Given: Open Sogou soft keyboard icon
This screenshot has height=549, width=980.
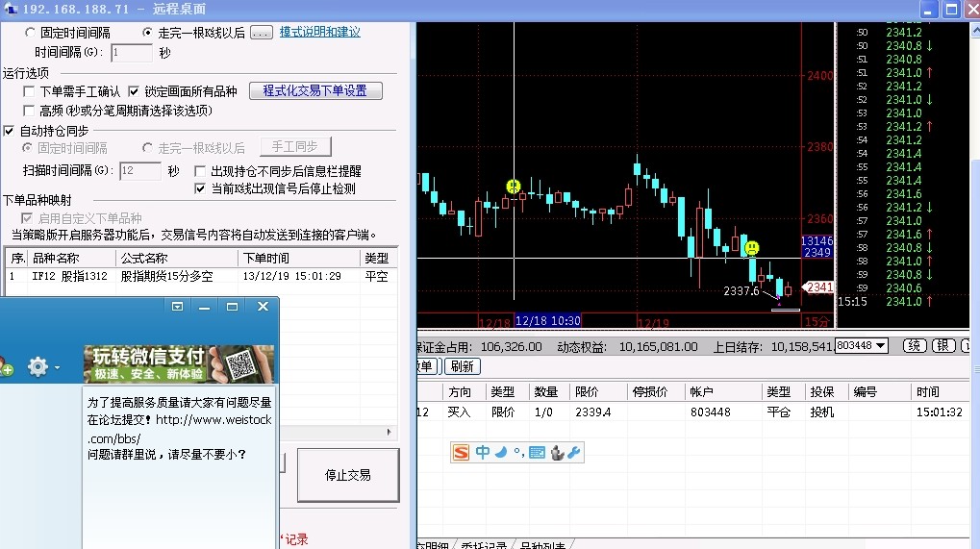Looking at the screenshot, I should coord(537,452).
